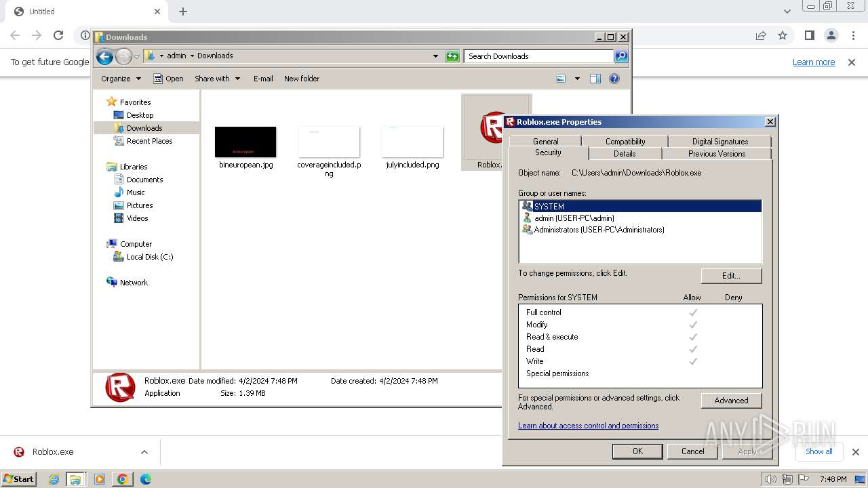Open the Pictures library
The width and height of the screenshot is (868, 488).
140,205
